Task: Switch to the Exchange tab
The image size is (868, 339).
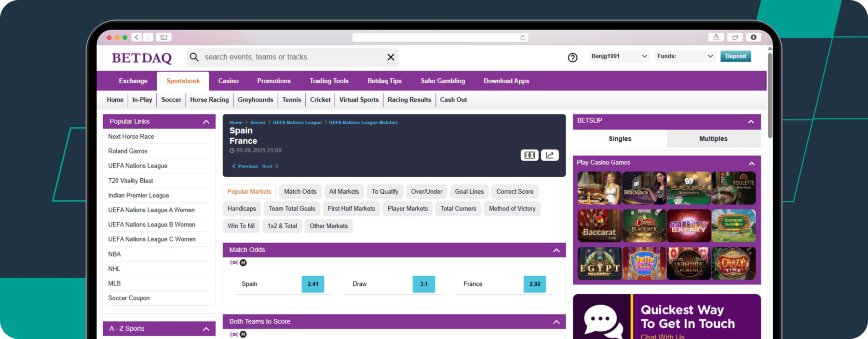Action: pos(133,81)
